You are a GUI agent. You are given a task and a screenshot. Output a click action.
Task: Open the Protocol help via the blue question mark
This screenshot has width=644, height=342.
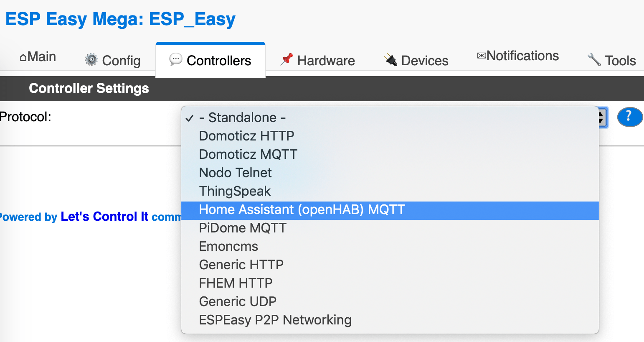point(630,117)
